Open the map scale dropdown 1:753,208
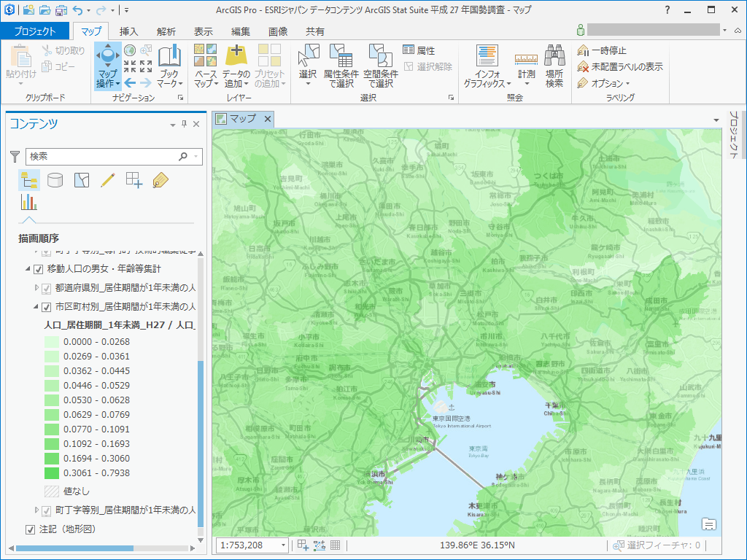This screenshot has width=747, height=560. pos(284,545)
